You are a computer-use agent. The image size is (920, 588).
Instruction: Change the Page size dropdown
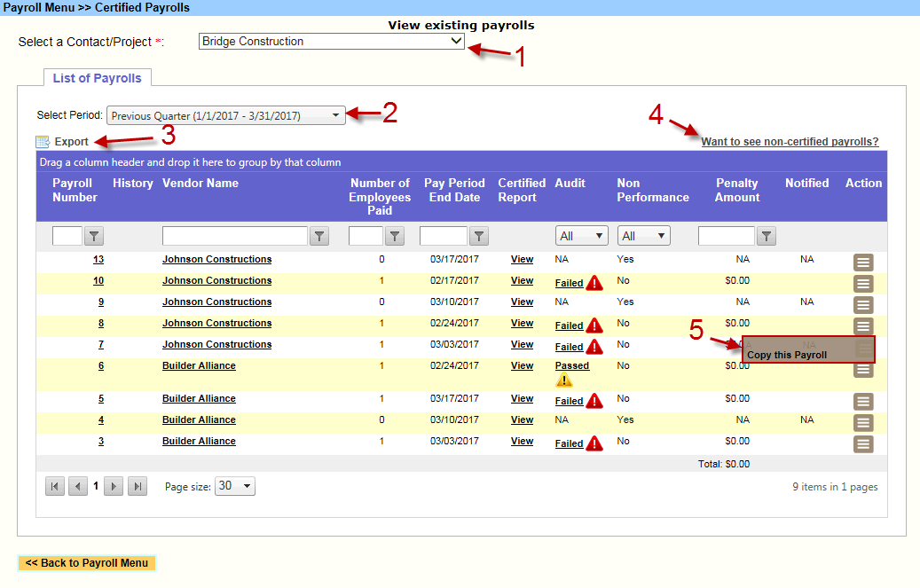(x=235, y=486)
